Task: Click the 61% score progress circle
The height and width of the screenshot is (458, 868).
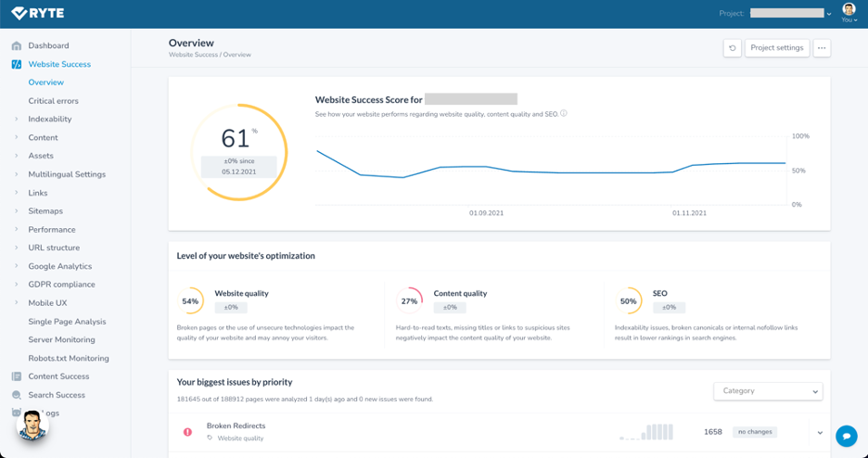Action: (x=239, y=152)
